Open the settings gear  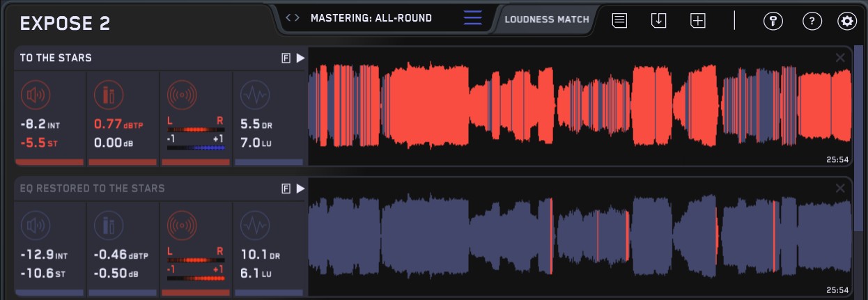coord(847,21)
